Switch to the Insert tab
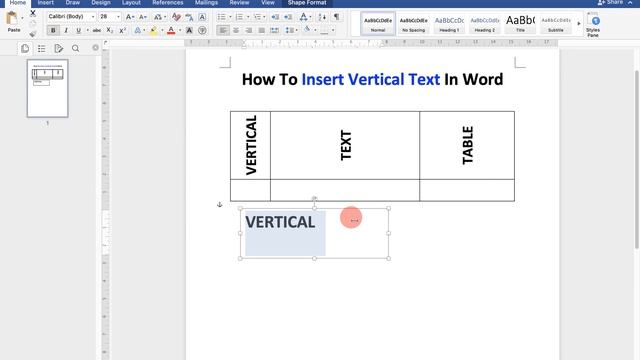The height and width of the screenshot is (360, 640). pos(46,3)
